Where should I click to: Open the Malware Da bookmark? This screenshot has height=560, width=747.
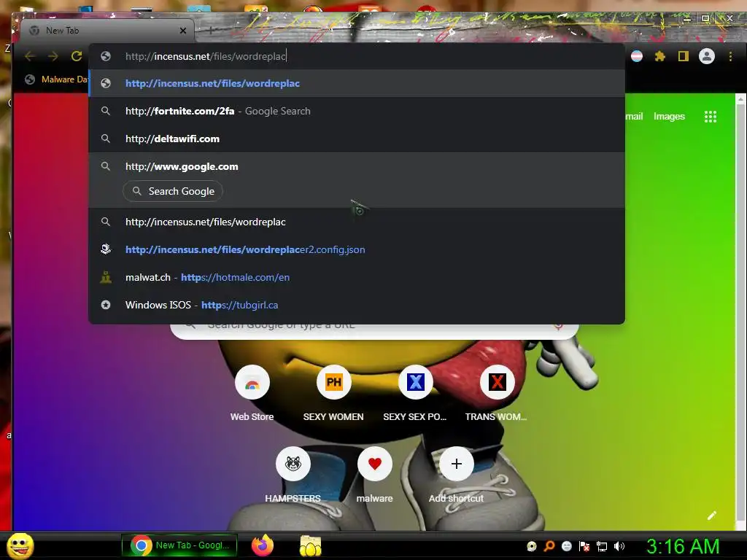click(x=57, y=79)
